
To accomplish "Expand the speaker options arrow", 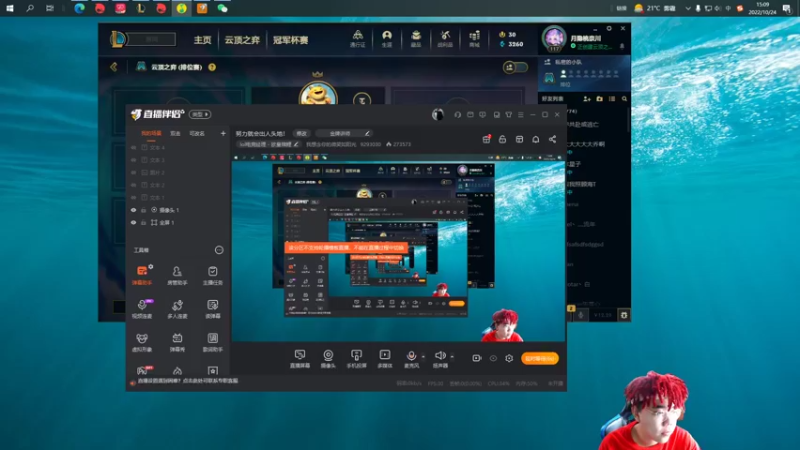I will point(452,357).
